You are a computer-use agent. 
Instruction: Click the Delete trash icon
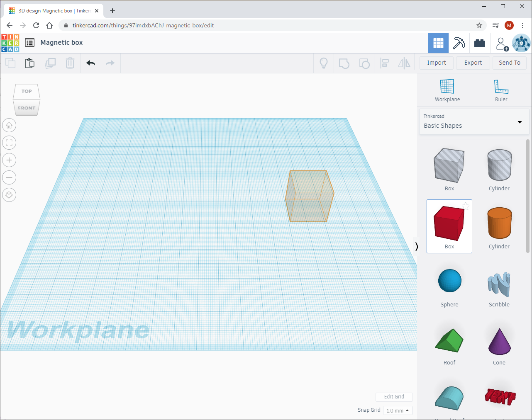pyautogui.click(x=70, y=63)
